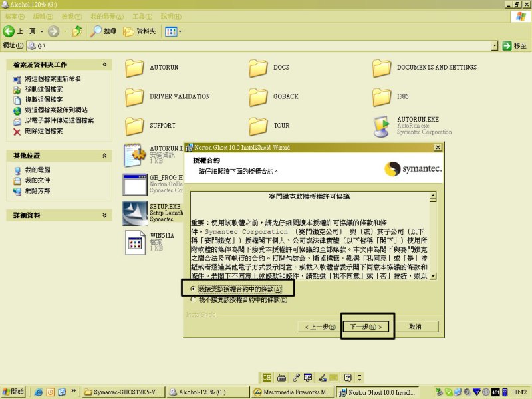
Task: Open the 說明(H) menu
Action: [x=171, y=16]
